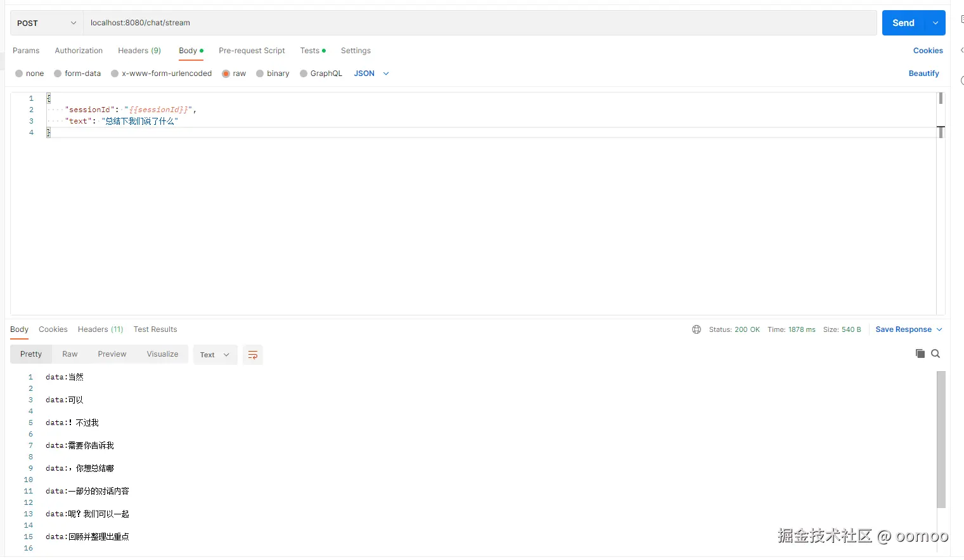The width and height of the screenshot is (964, 560).
Task: Switch to Pretty response view
Action: (x=31, y=354)
